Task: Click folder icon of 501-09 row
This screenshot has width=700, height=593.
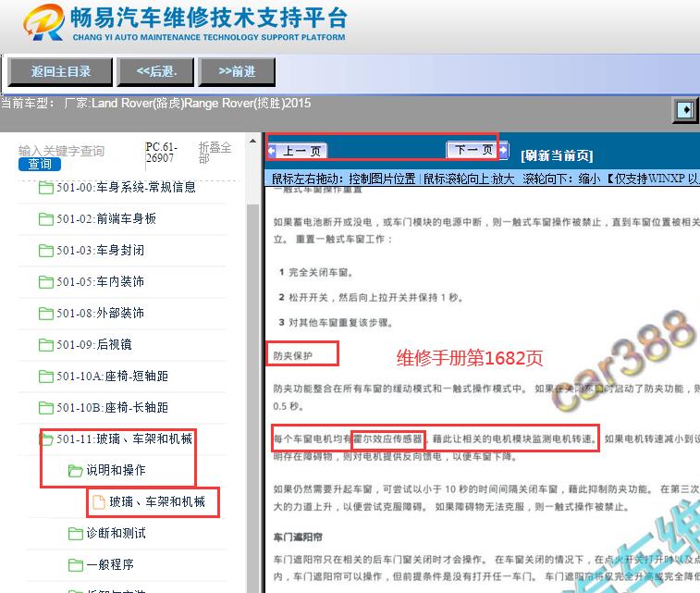Action: pos(45,345)
